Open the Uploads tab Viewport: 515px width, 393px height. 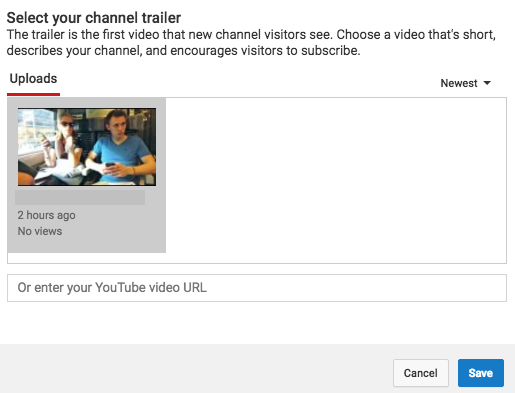click(x=33, y=79)
